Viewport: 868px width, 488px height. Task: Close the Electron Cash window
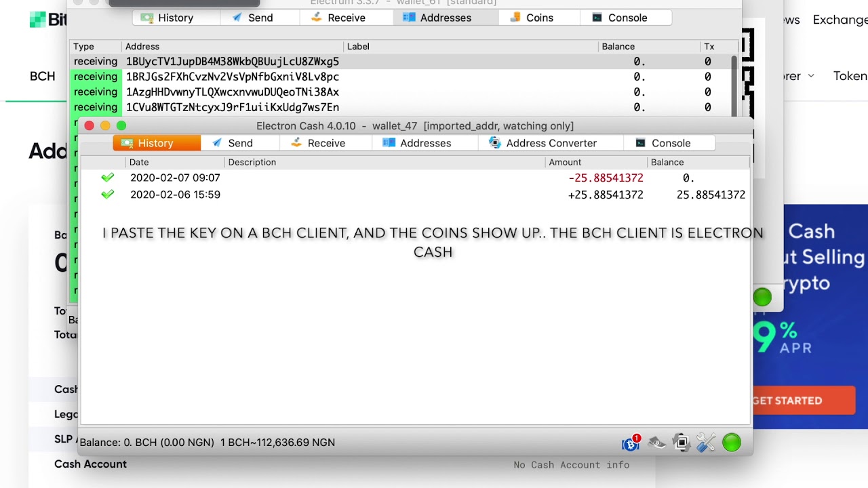pyautogui.click(x=89, y=125)
